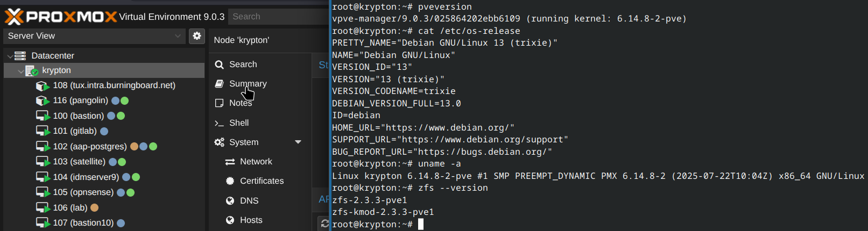Viewport: 868px width, 231px height.
Task: Open the Summary menu item
Action: pyautogui.click(x=248, y=84)
